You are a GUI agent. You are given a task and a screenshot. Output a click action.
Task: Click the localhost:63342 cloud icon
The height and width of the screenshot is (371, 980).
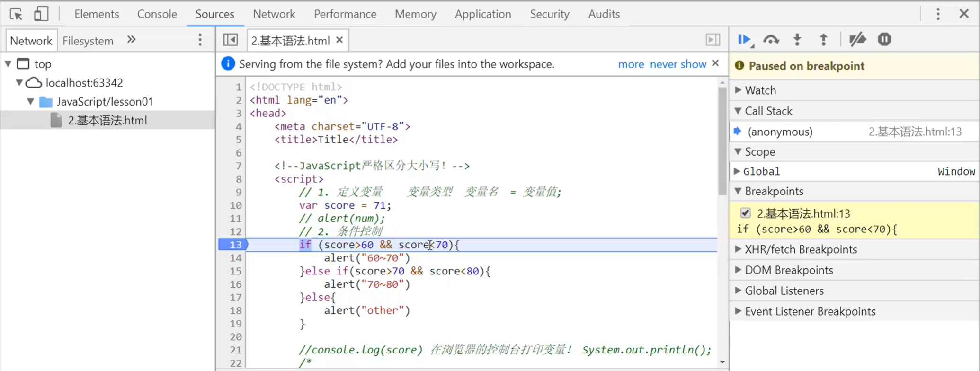point(34,83)
